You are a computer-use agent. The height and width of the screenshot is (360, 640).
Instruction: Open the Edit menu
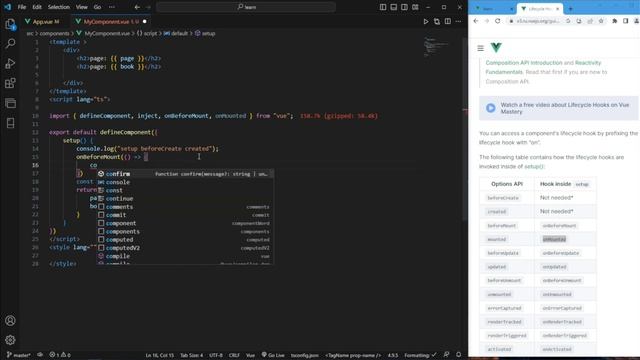pyautogui.click(x=37, y=7)
